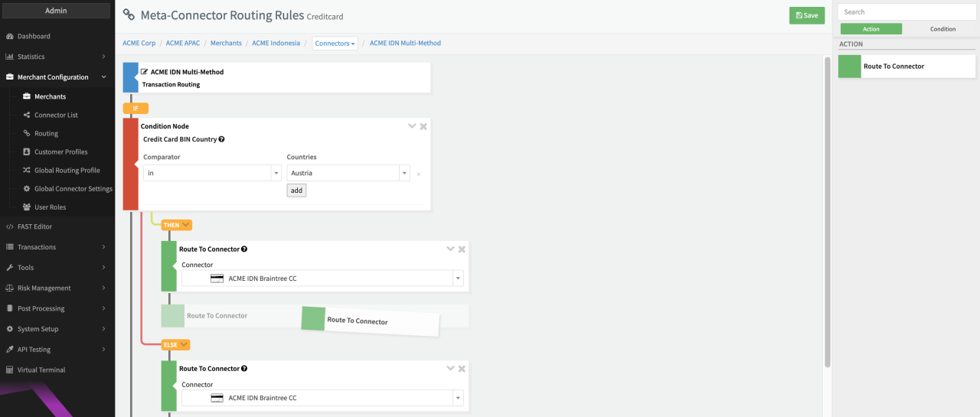Click the green Route To Connector action swatch
The height and width of the screenshot is (417, 980).
(850, 67)
